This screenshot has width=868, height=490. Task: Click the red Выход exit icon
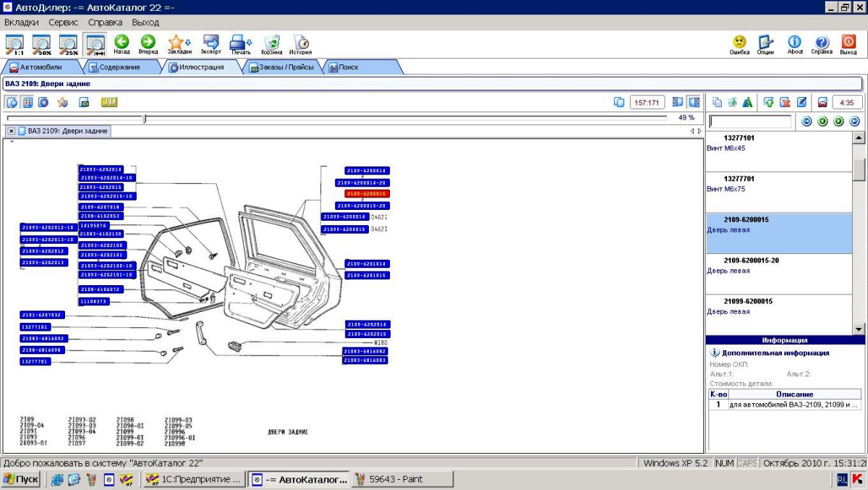848,45
